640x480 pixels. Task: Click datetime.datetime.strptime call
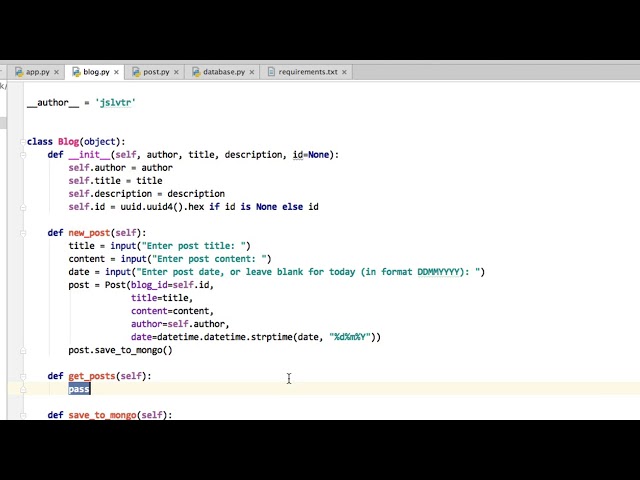pyautogui.click(x=224, y=337)
